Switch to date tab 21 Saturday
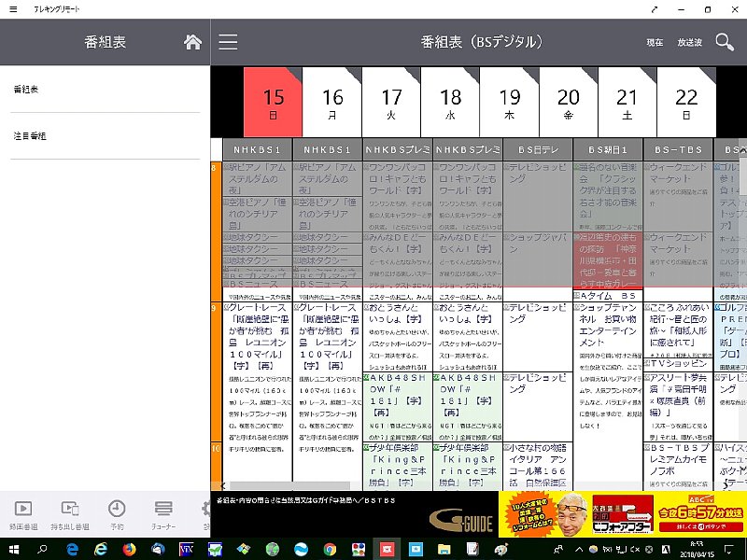The width and height of the screenshot is (747, 560). pyautogui.click(x=627, y=102)
